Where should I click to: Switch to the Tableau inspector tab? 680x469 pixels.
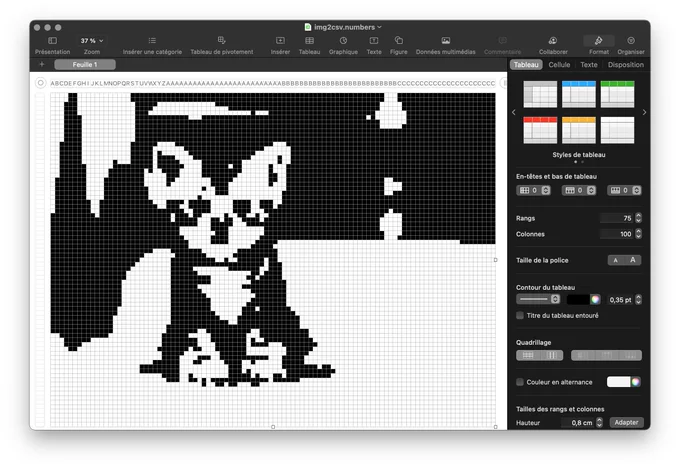point(526,65)
